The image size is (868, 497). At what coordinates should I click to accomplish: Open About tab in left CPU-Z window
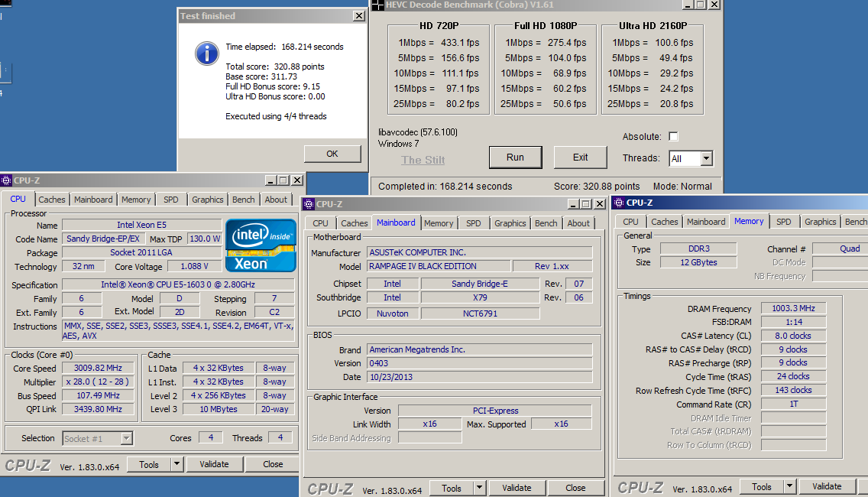[x=276, y=200]
